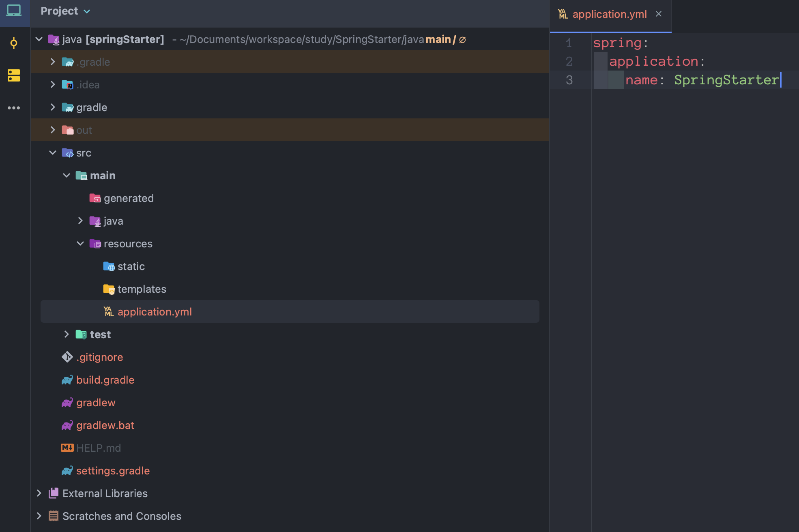The width and height of the screenshot is (799, 532).
Task: Expand the test folder
Action: click(x=67, y=335)
